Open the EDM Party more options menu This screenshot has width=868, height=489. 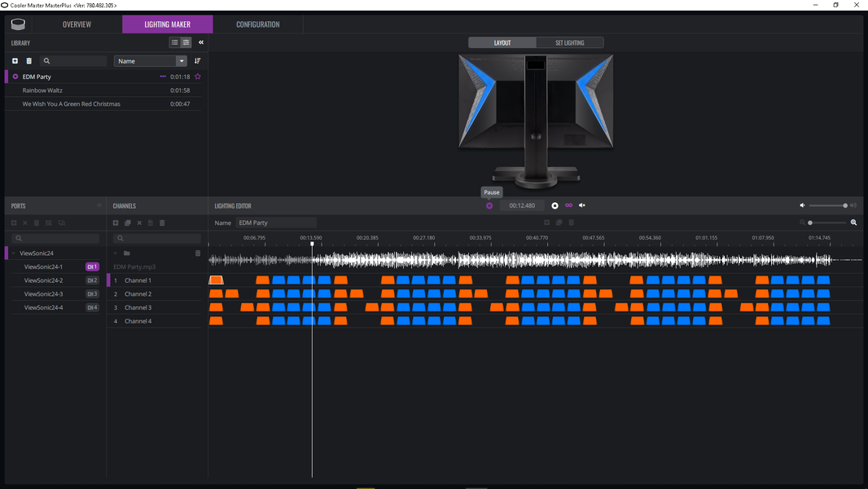tap(163, 77)
